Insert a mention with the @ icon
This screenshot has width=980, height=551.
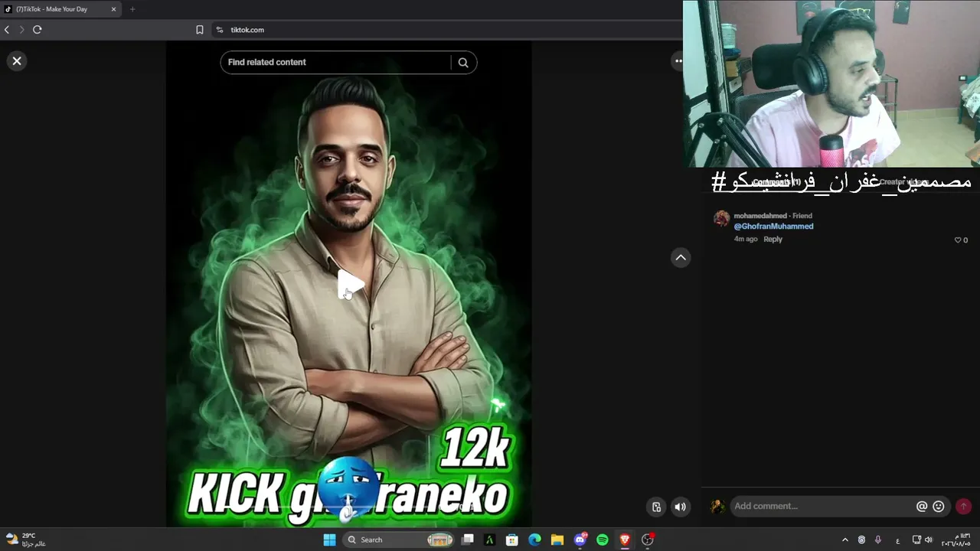tap(922, 507)
